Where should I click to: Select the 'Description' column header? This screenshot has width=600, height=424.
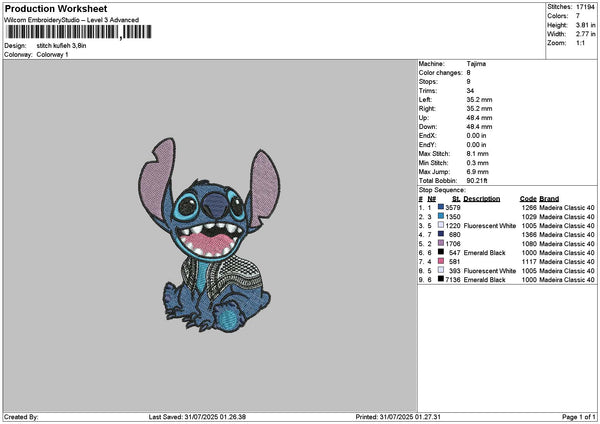click(481, 199)
